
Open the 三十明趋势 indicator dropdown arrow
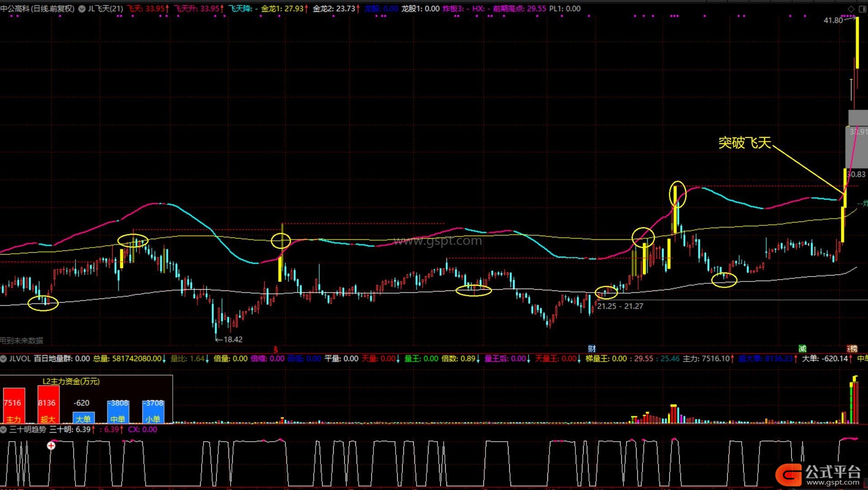point(4,429)
